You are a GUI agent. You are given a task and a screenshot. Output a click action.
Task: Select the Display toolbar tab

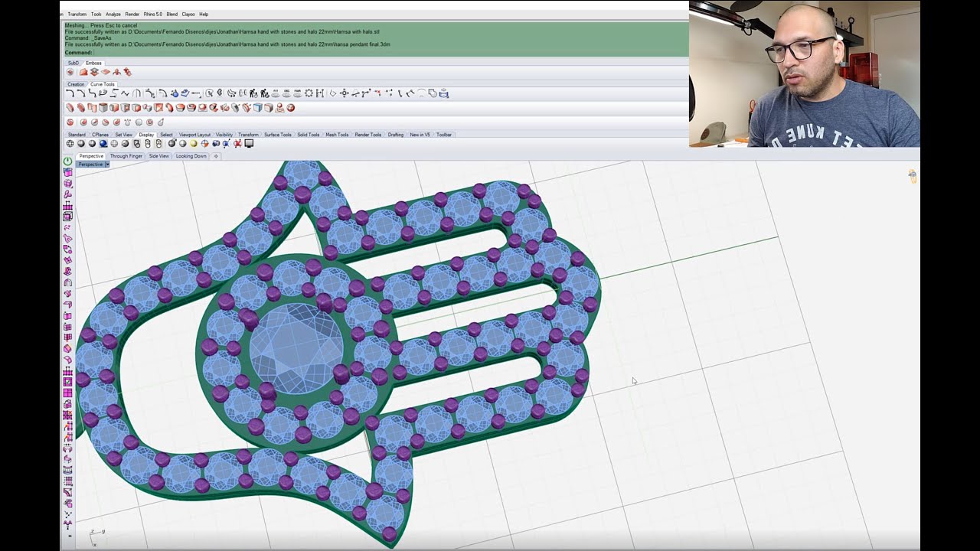(x=146, y=135)
